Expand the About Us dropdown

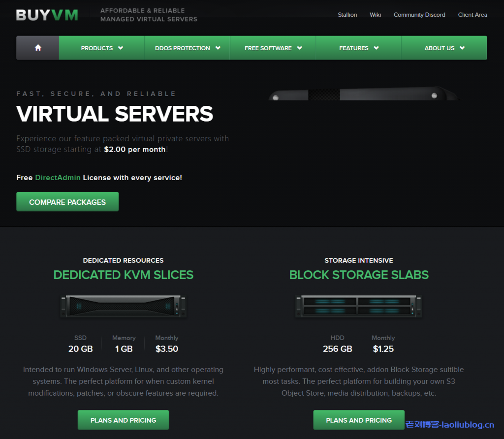tap(444, 48)
